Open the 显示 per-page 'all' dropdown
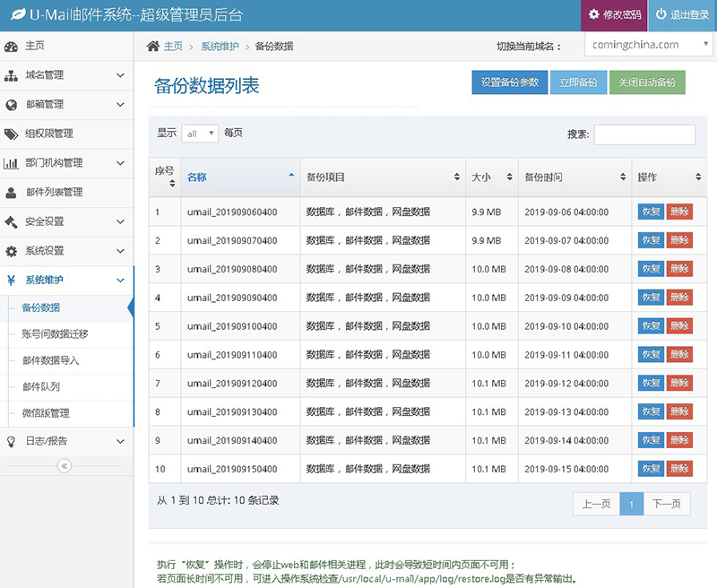 pos(200,134)
